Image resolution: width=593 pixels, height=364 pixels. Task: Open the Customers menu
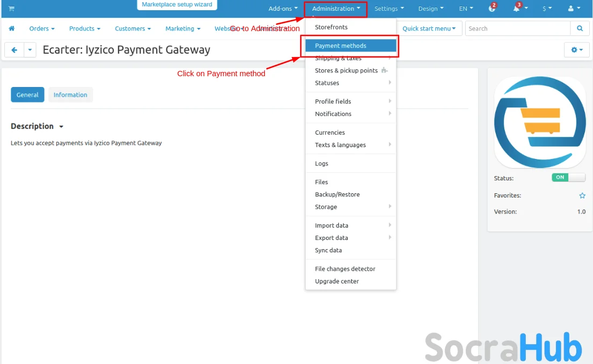[133, 28]
